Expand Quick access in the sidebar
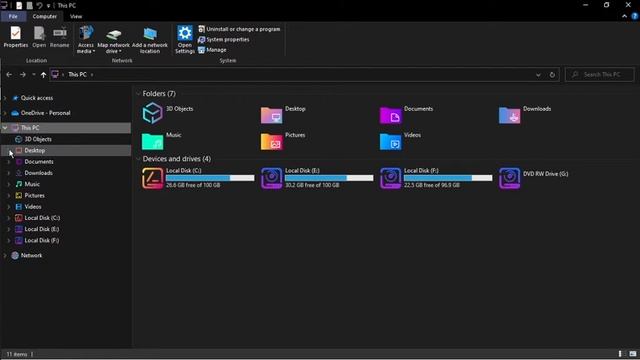The height and width of the screenshot is (360, 640). tap(5, 98)
